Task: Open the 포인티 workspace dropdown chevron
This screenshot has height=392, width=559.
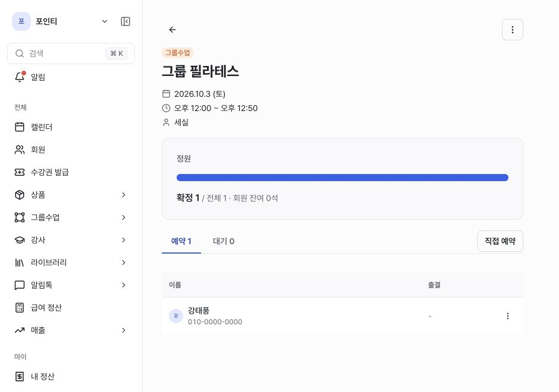Action: click(x=105, y=21)
